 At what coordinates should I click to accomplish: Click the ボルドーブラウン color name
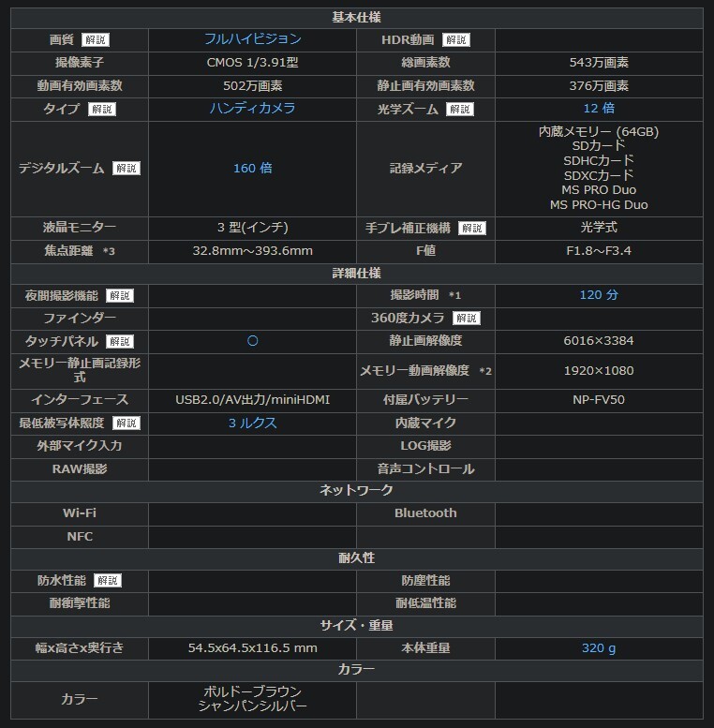[x=253, y=691]
